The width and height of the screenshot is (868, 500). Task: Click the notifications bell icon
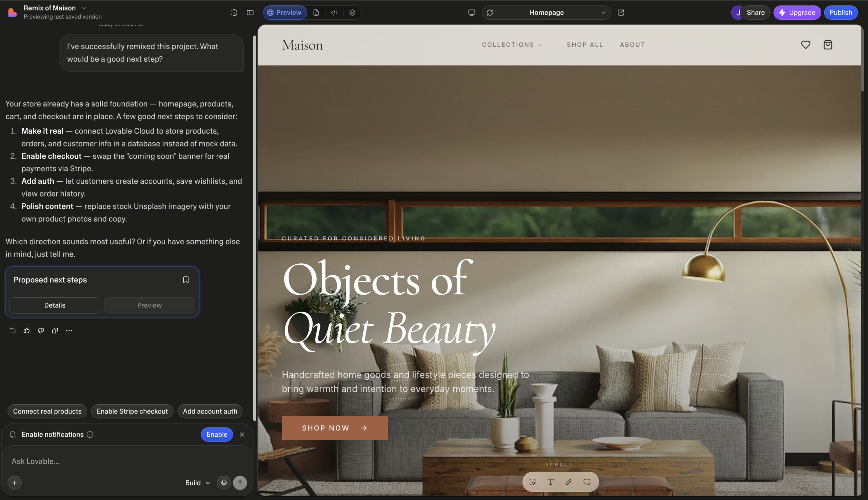13,435
